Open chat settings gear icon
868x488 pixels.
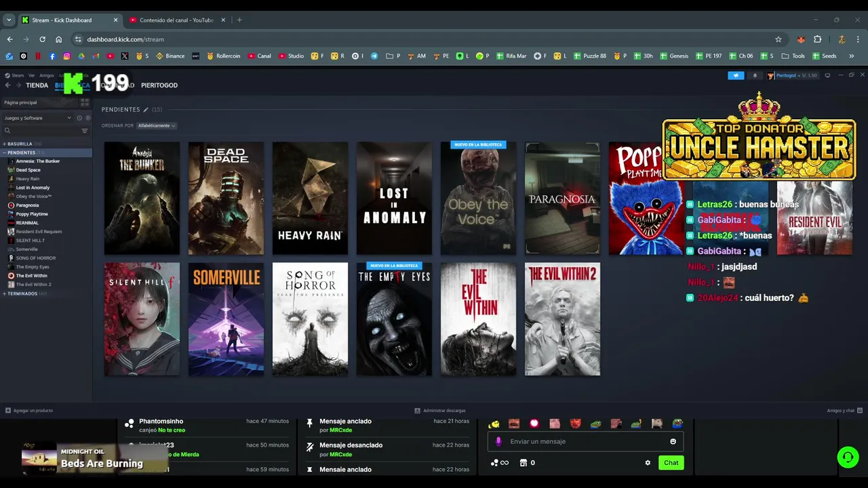[648, 463]
